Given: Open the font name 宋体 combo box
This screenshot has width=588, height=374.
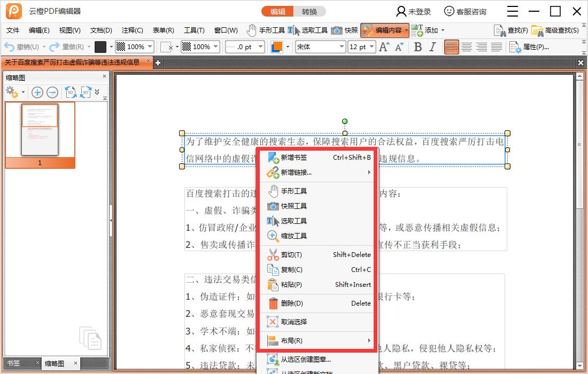Looking at the screenshot, I should (321, 47).
